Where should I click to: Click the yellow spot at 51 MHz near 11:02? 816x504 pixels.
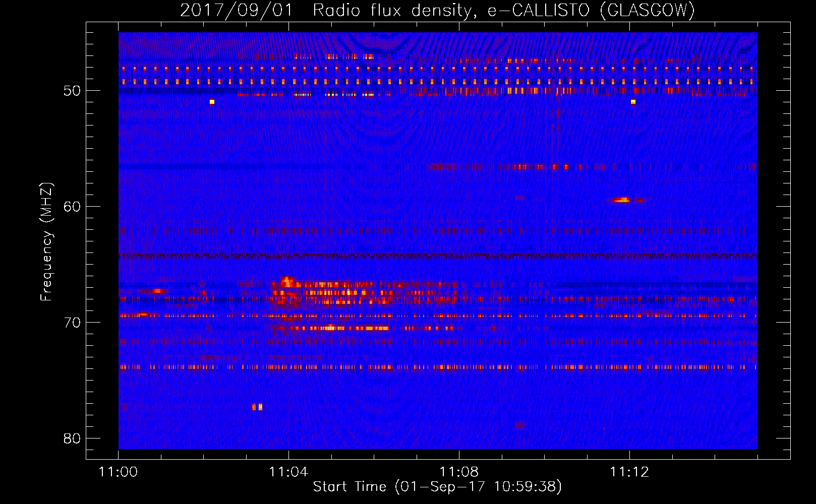point(212,102)
